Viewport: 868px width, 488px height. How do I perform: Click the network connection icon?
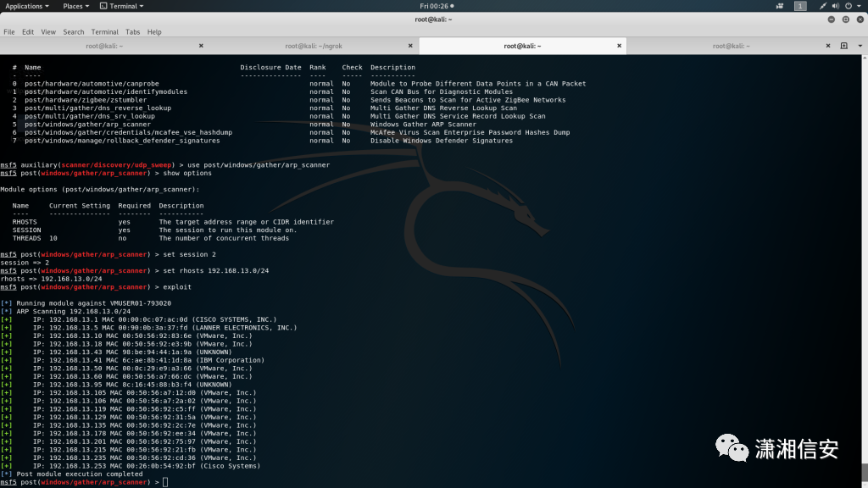[822, 6]
